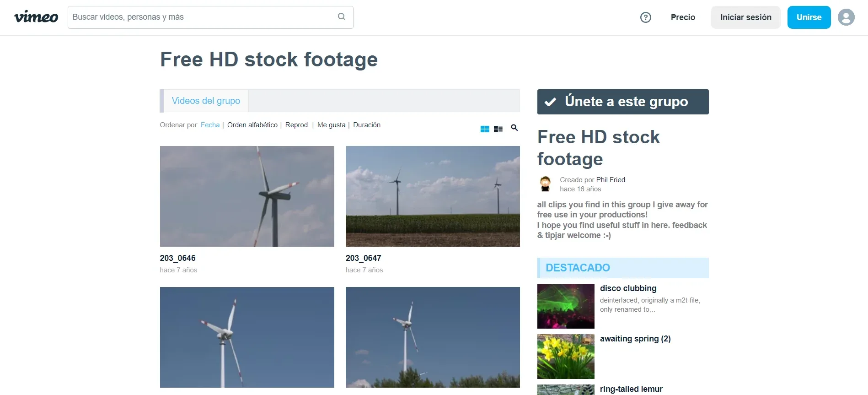868x395 pixels.
Task: Open the Precio page
Action: pos(683,17)
